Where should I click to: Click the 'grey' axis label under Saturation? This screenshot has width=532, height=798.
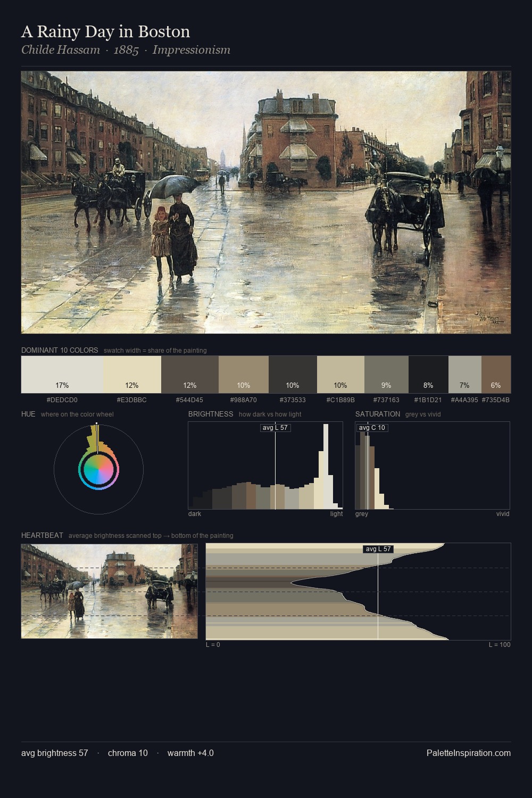coord(362,514)
